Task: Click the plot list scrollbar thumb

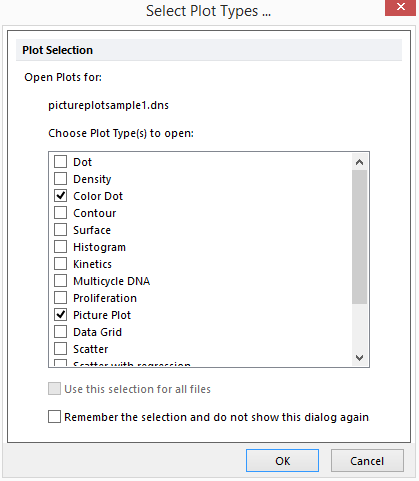Action: coord(359,237)
